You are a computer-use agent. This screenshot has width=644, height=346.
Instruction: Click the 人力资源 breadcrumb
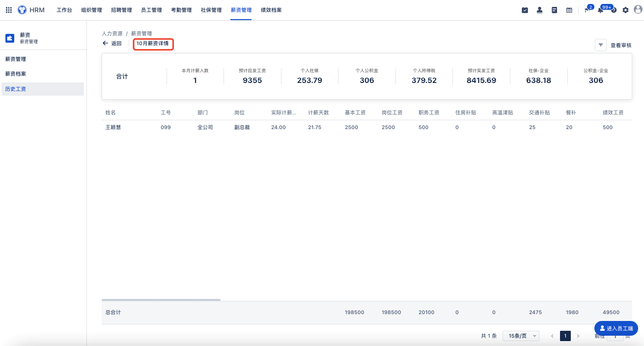(x=112, y=33)
